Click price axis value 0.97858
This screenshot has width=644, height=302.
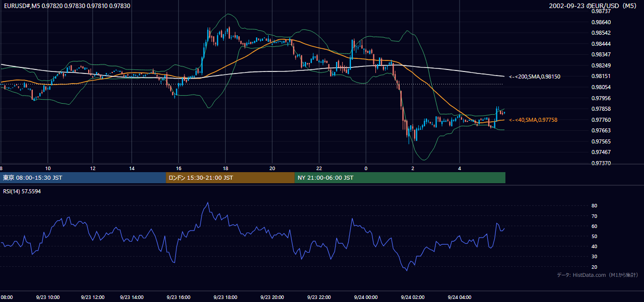[x=601, y=109]
